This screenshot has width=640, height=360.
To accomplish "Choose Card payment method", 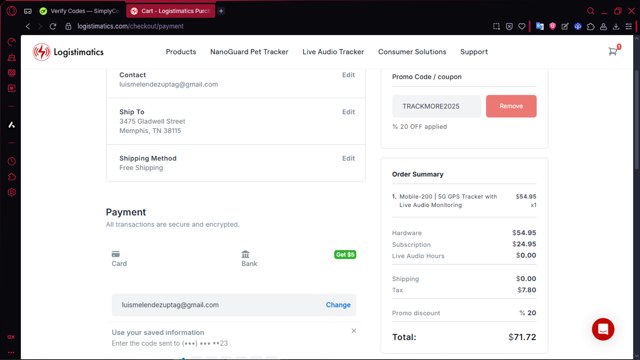I will tap(119, 259).
